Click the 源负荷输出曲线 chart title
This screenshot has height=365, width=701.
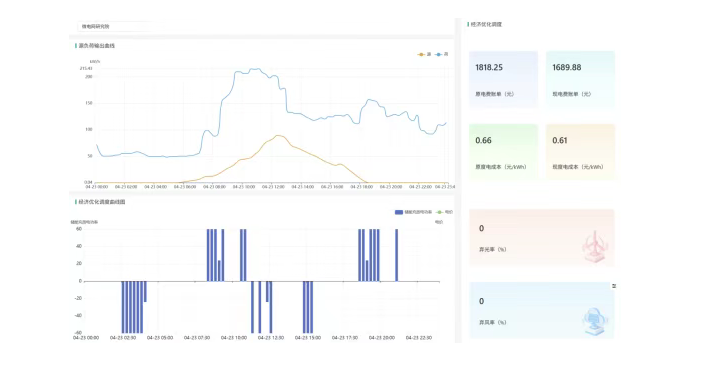tap(97, 46)
